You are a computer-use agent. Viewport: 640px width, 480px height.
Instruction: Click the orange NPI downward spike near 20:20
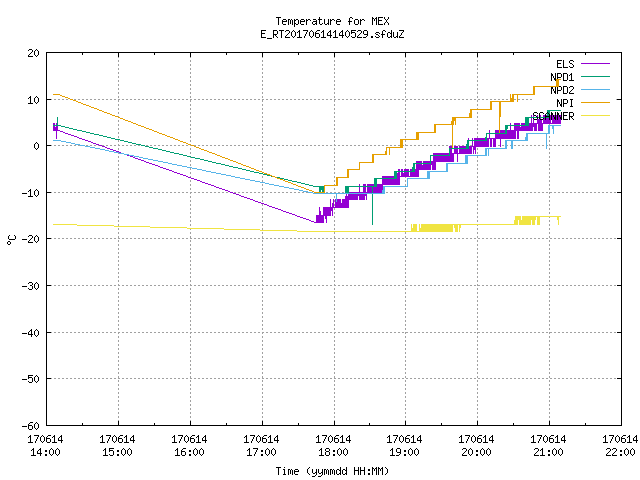click(500, 116)
